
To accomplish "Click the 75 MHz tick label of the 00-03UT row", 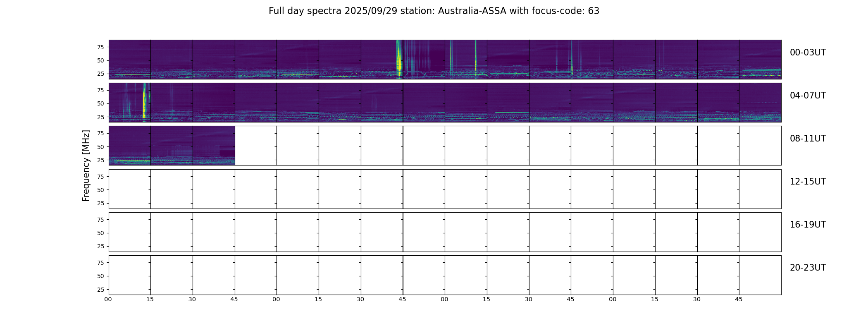I will coord(100,47).
